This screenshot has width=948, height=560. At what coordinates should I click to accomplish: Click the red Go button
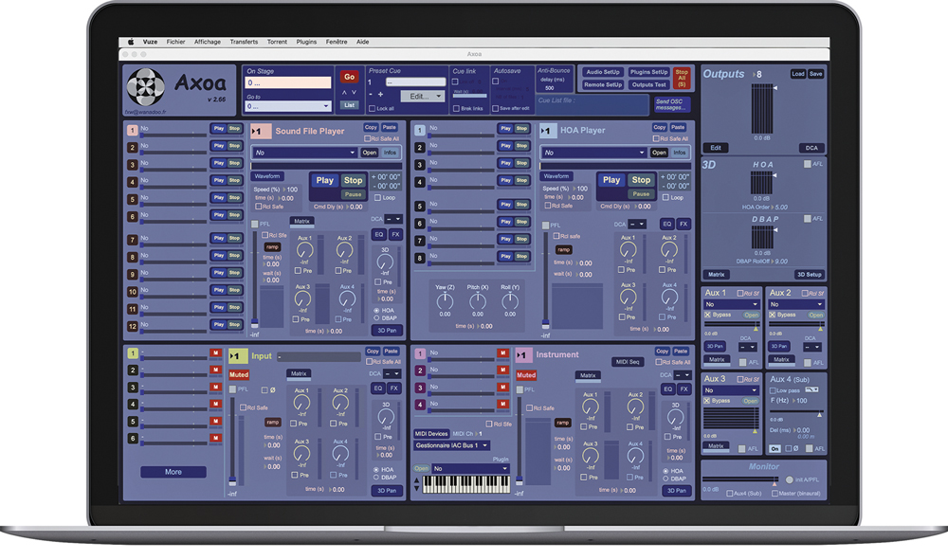tap(350, 77)
